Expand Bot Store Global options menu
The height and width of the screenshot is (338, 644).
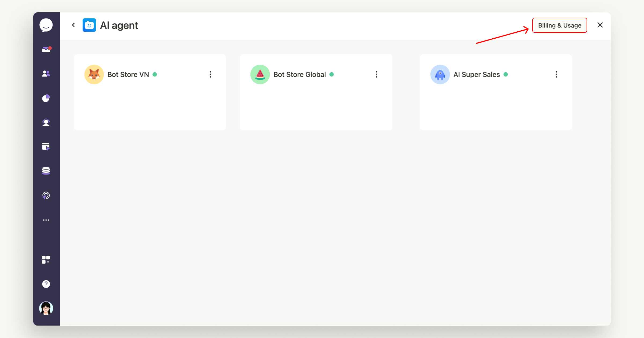376,75
